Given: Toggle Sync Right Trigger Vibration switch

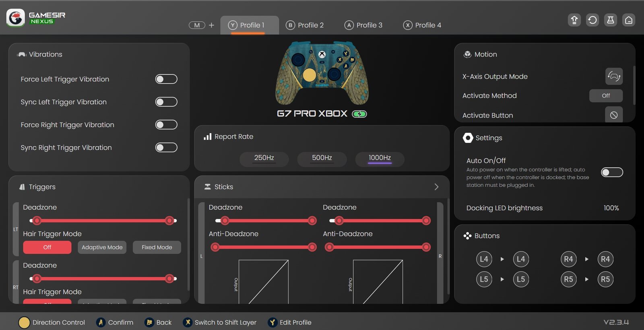Looking at the screenshot, I should click(x=166, y=148).
